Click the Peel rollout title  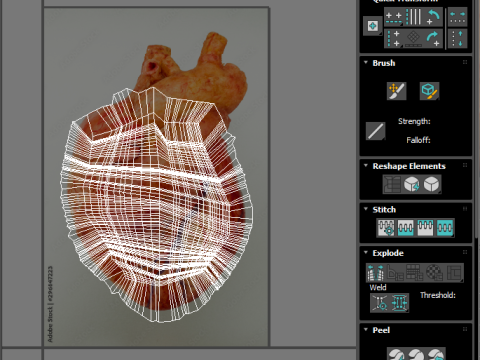point(381,330)
